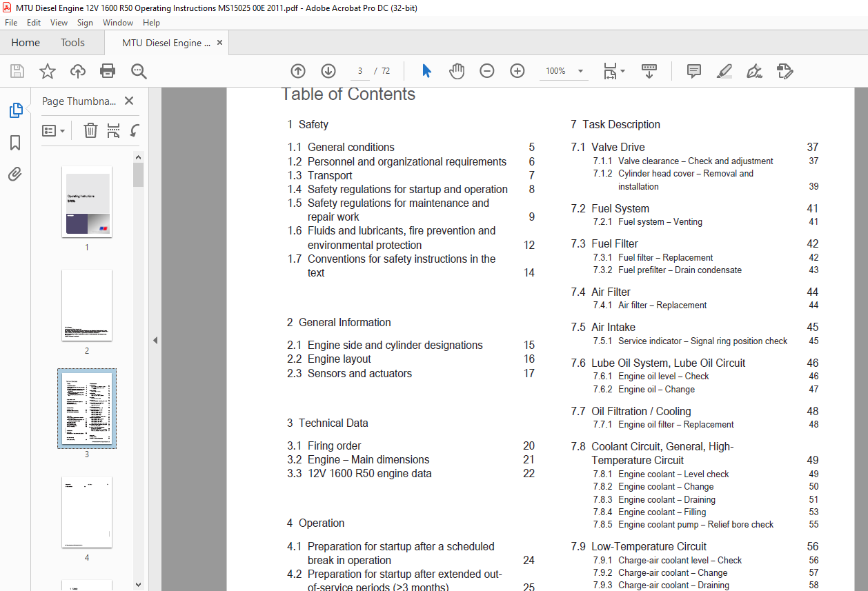Viewport: 868px width, 591px height.
Task: Collapse the left navigation pane
Action: click(x=155, y=340)
